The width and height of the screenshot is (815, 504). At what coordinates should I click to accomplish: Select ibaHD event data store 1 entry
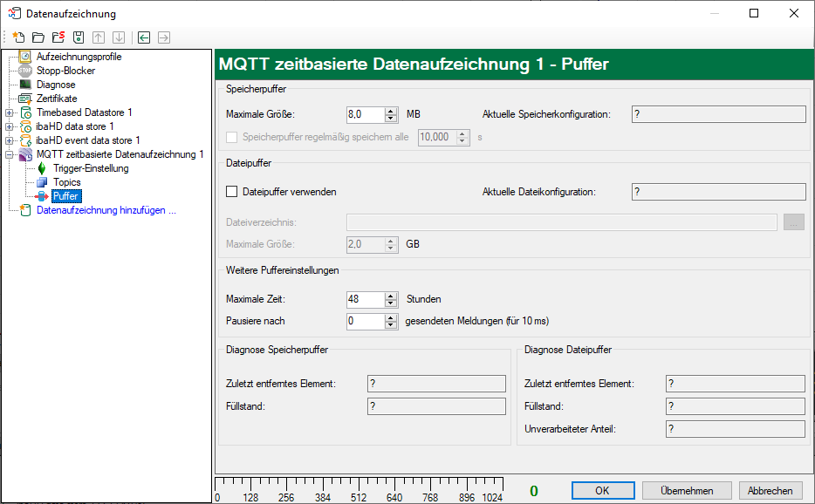pyautogui.click(x=88, y=140)
